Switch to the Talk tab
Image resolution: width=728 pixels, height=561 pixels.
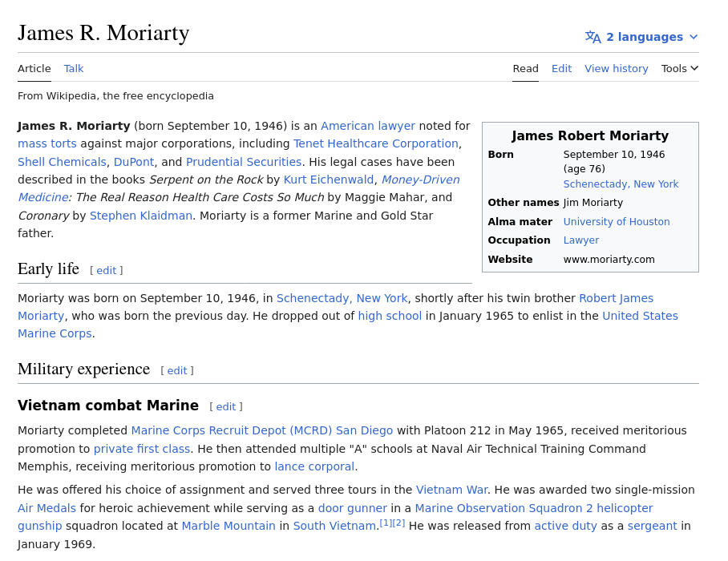click(x=74, y=69)
